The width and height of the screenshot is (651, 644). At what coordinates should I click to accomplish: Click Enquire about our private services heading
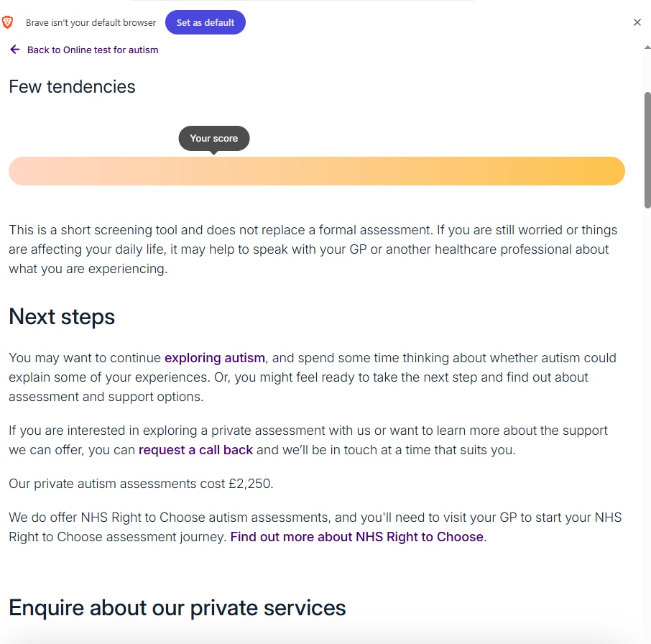(177, 608)
